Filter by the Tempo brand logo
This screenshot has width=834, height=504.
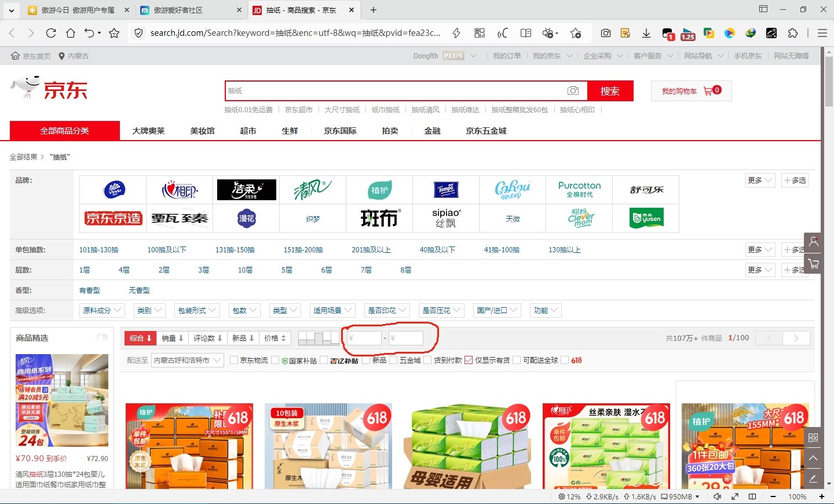click(x=446, y=190)
